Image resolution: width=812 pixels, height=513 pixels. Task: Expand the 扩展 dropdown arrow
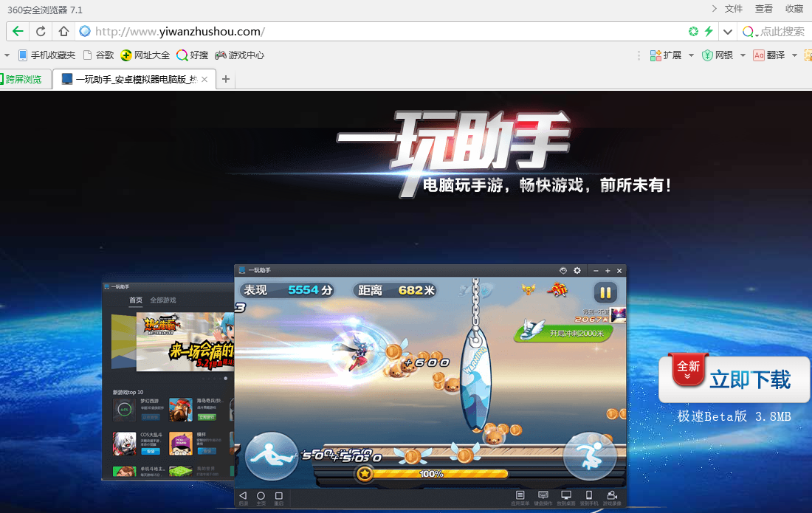pos(692,55)
